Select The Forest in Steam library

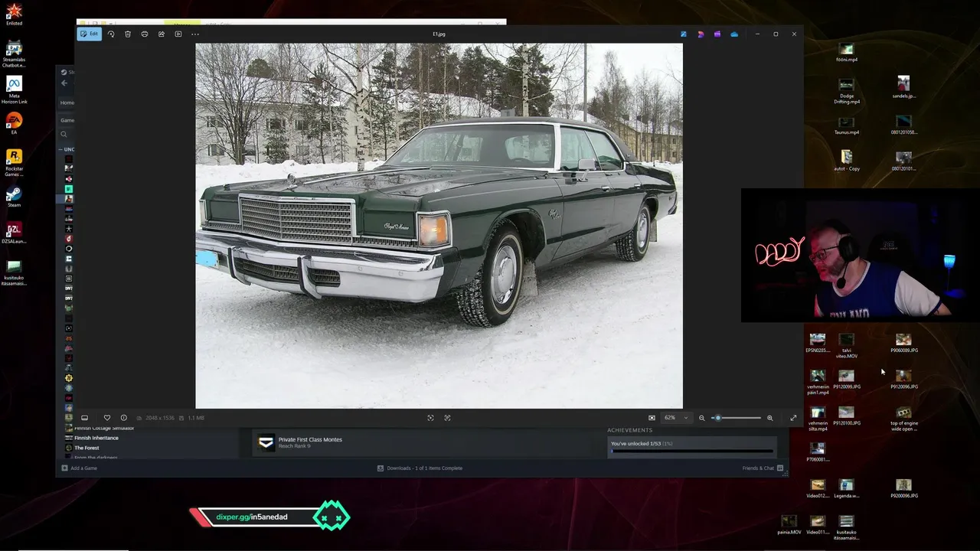[87, 448]
